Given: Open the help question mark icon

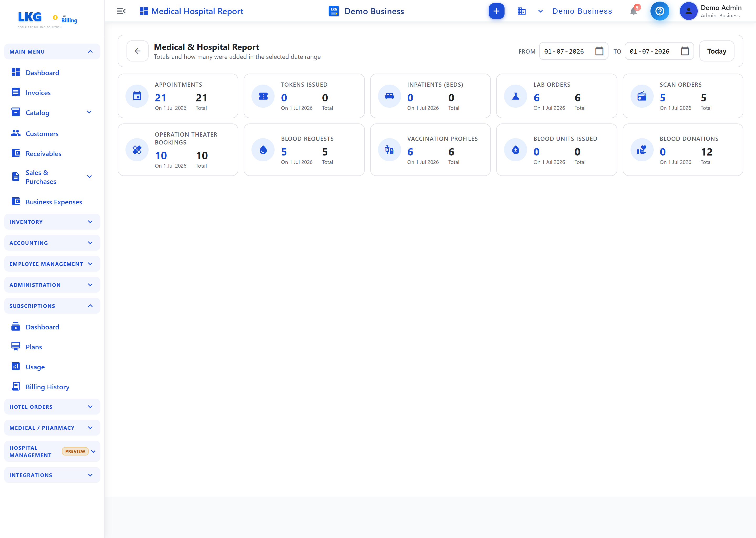Looking at the screenshot, I should [659, 11].
